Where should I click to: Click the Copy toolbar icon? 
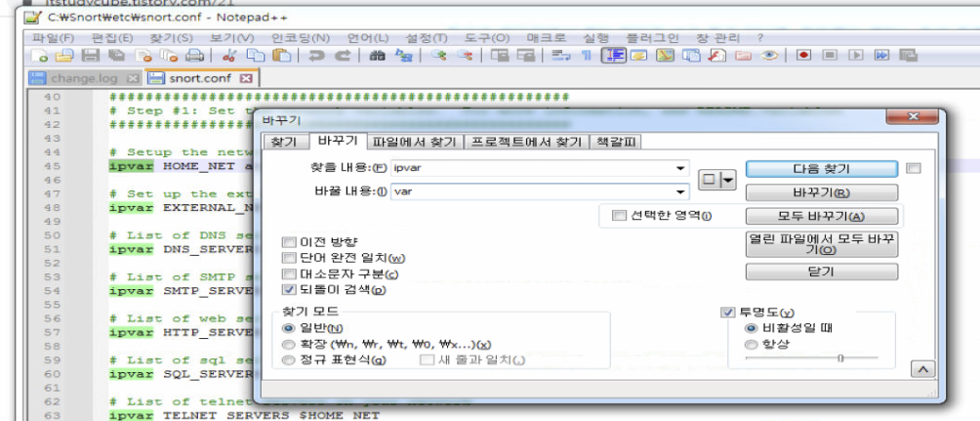click(x=255, y=56)
